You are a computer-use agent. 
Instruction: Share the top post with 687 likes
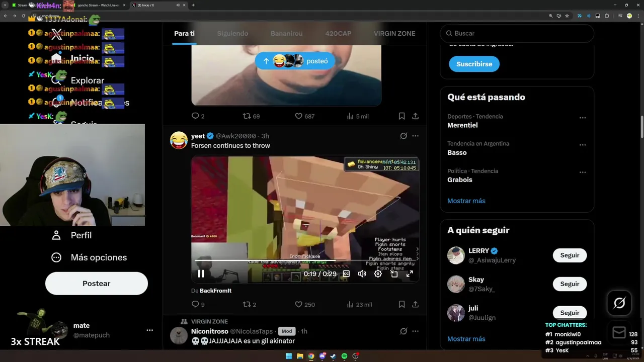coord(415,116)
